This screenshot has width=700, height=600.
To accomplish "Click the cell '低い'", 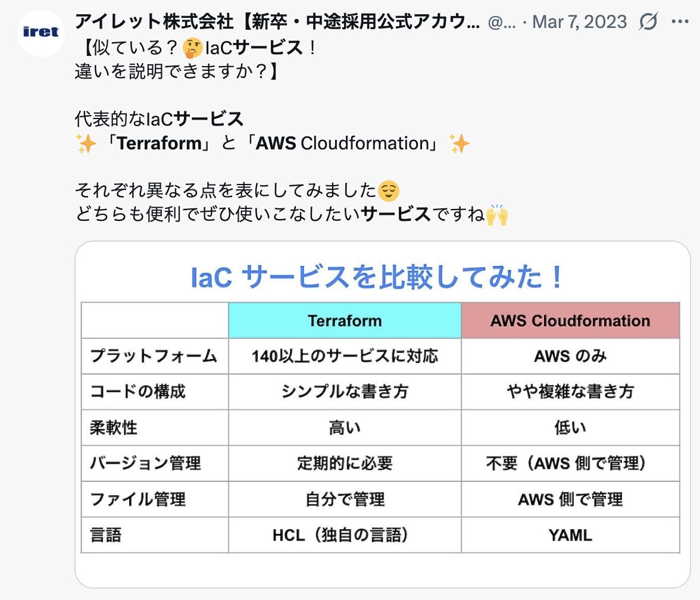I will click(570, 427).
